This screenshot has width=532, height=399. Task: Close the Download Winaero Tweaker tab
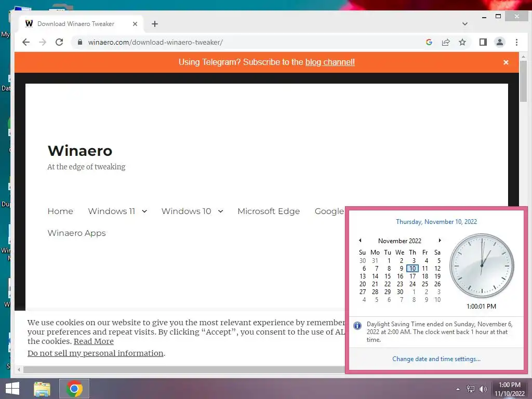tap(135, 24)
